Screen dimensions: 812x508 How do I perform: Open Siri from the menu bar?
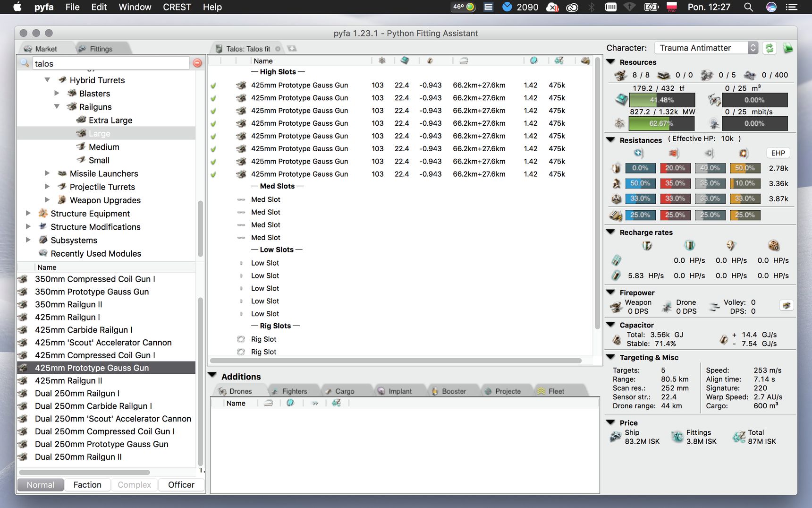771,7
